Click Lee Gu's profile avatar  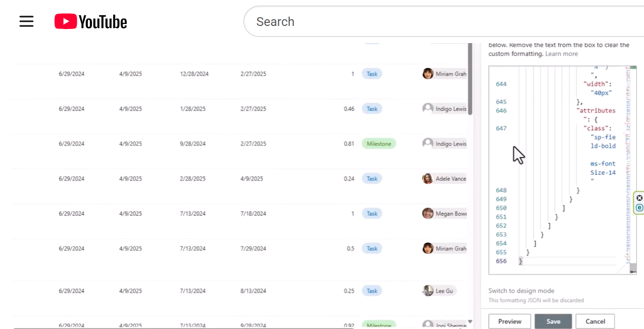click(427, 291)
